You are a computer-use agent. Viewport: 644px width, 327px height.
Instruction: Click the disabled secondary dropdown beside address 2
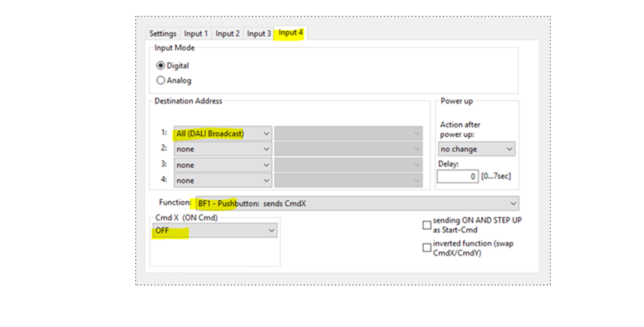click(348, 149)
